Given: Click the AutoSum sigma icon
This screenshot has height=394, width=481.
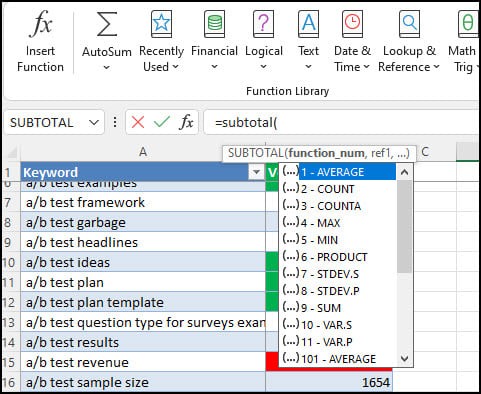Looking at the screenshot, I should (107, 24).
